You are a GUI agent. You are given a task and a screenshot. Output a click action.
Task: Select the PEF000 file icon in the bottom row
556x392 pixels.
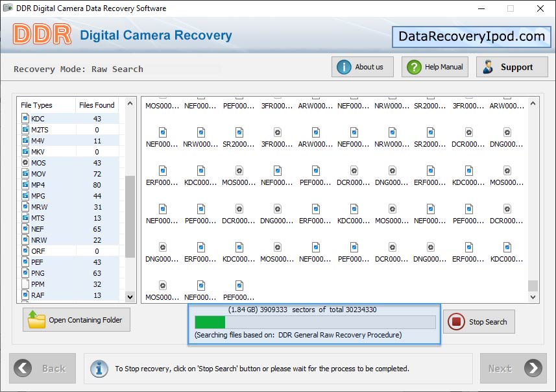(239, 286)
